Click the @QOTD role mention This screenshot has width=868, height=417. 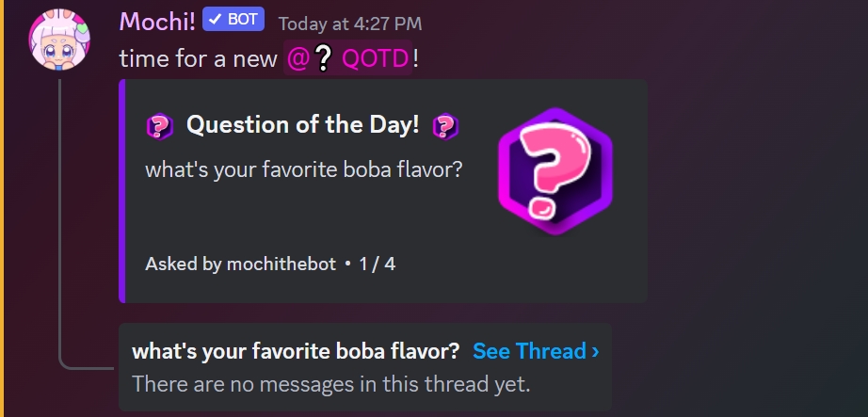click(x=348, y=58)
